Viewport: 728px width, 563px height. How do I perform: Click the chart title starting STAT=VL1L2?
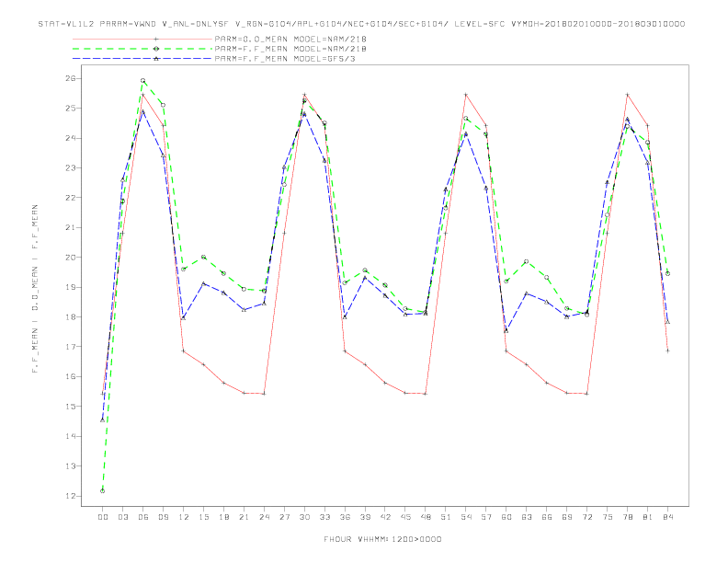click(x=361, y=24)
